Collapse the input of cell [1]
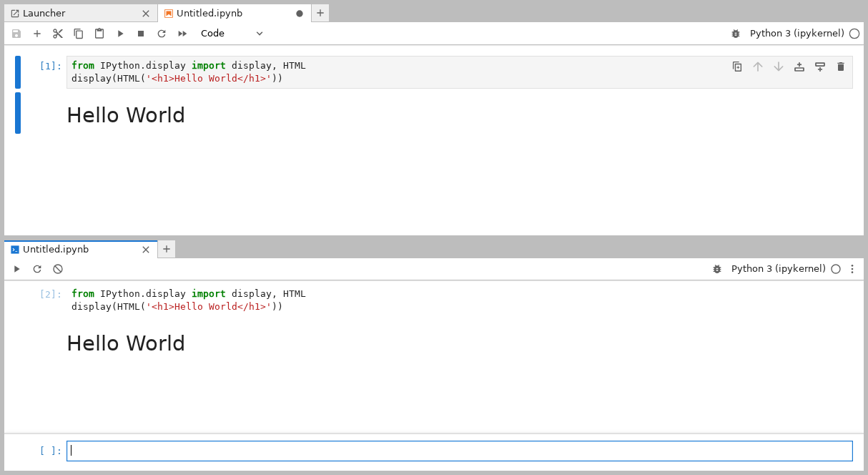The height and width of the screenshot is (475, 868). click(18, 72)
